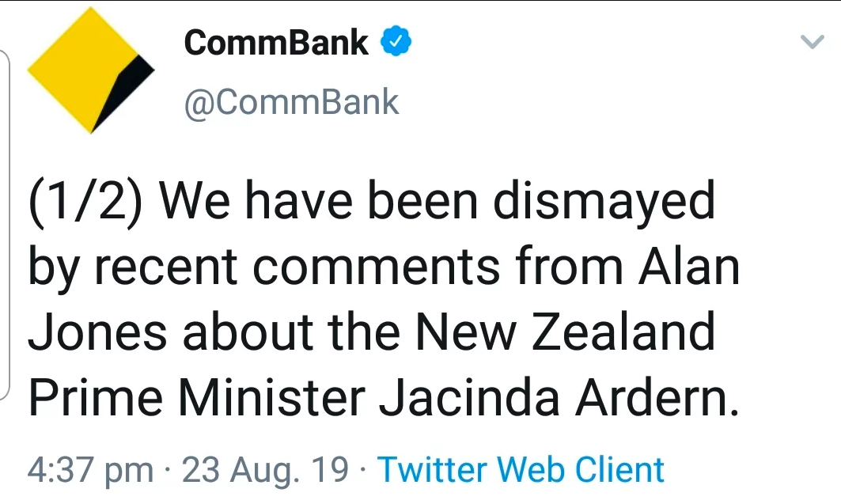Click the black stripe of the CommBank logo

[x=128, y=89]
